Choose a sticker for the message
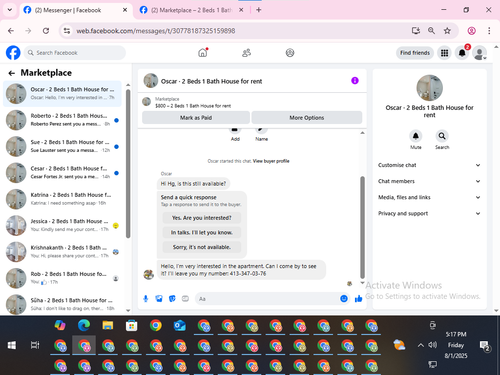Viewport: 500px width, 375px height. [172, 299]
